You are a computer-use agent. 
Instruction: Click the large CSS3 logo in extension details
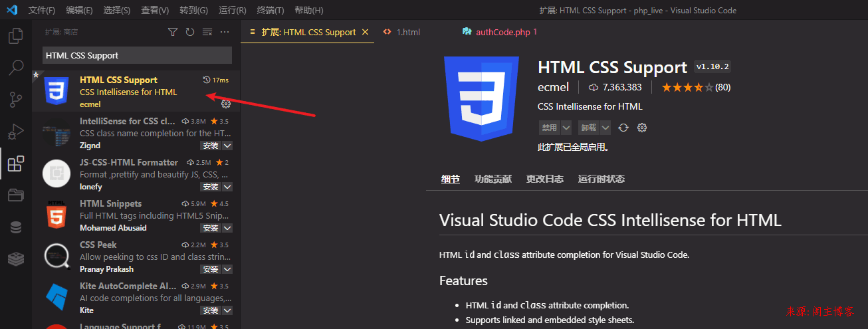tap(481, 98)
